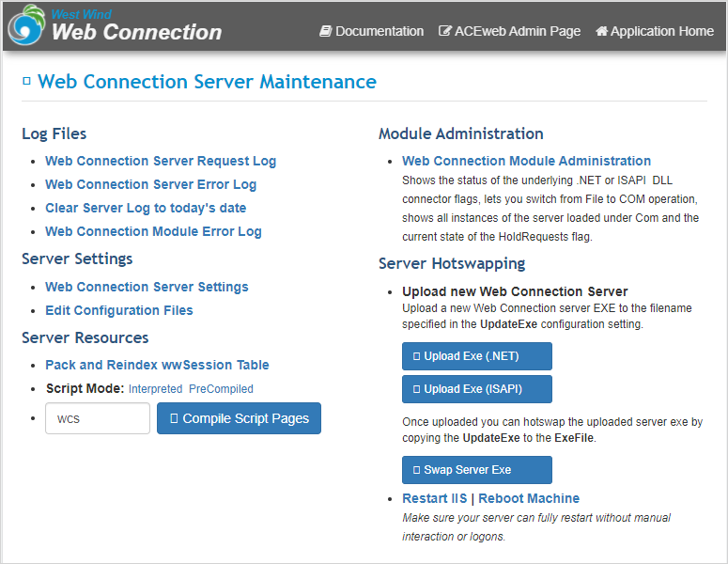Set Script Mode to PreCompiled
The width and height of the screenshot is (728, 564).
(221, 389)
